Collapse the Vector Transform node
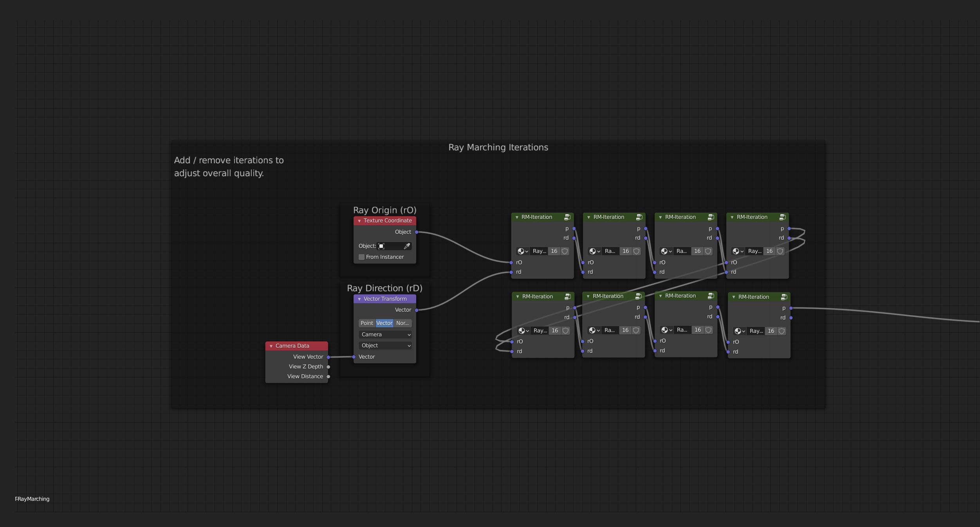Image resolution: width=980 pixels, height=527 pixels. pos(359,299)
